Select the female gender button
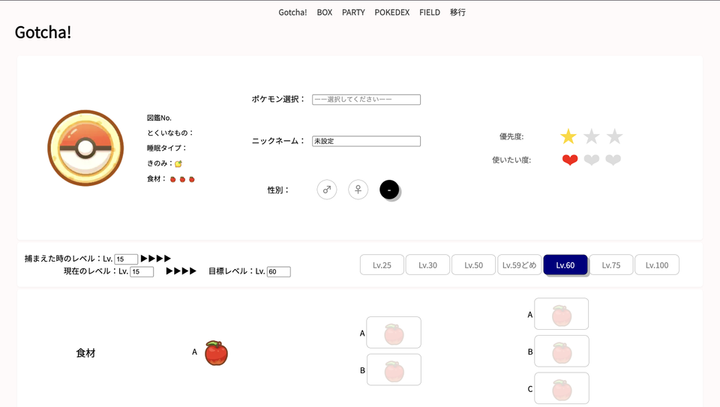The width and height of the screenshot is (720, 407). [x=358, y=189]
